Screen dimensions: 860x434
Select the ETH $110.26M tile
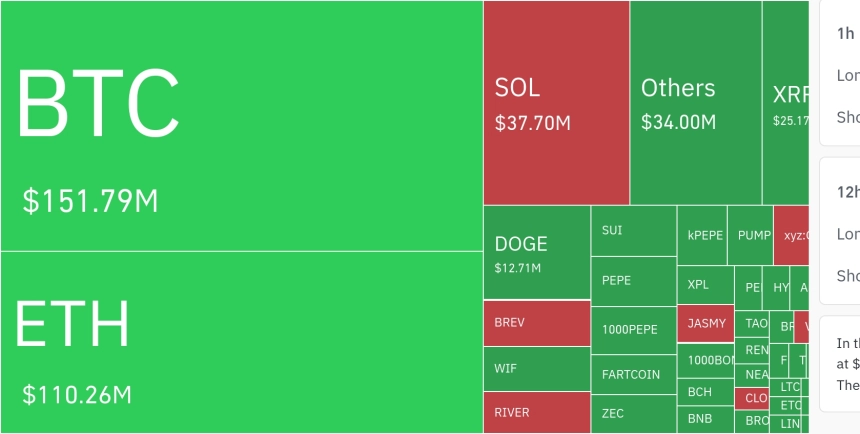point(241,342)
